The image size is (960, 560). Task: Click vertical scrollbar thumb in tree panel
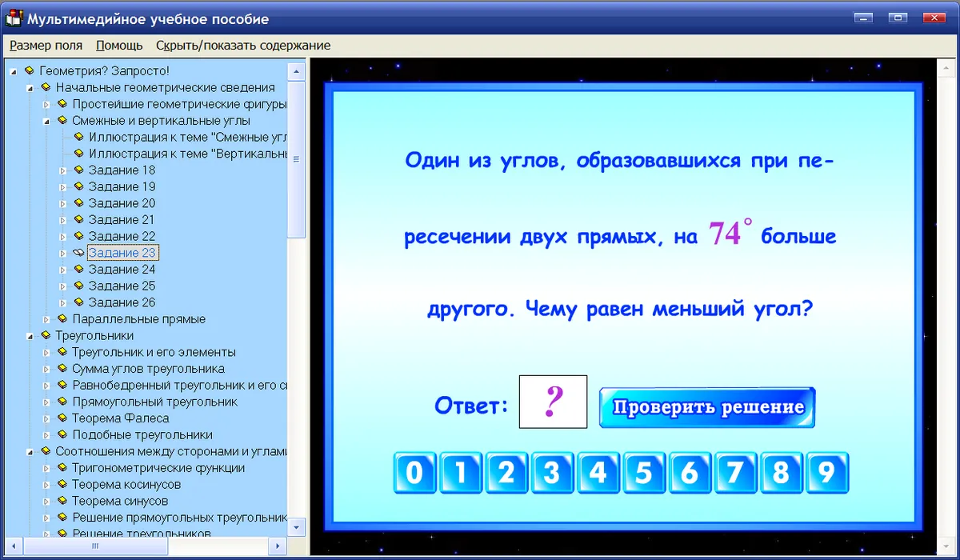(x=297, y=158)
